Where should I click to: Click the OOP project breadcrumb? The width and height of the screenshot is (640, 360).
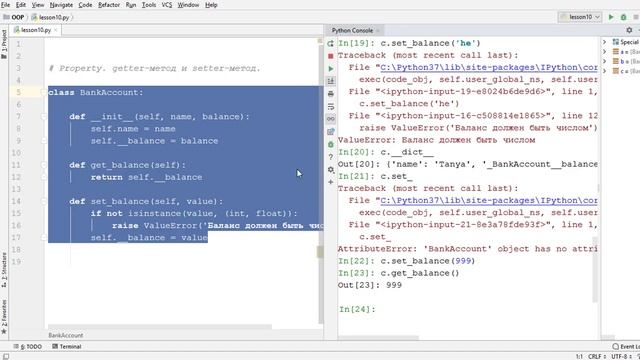[14, 17]
